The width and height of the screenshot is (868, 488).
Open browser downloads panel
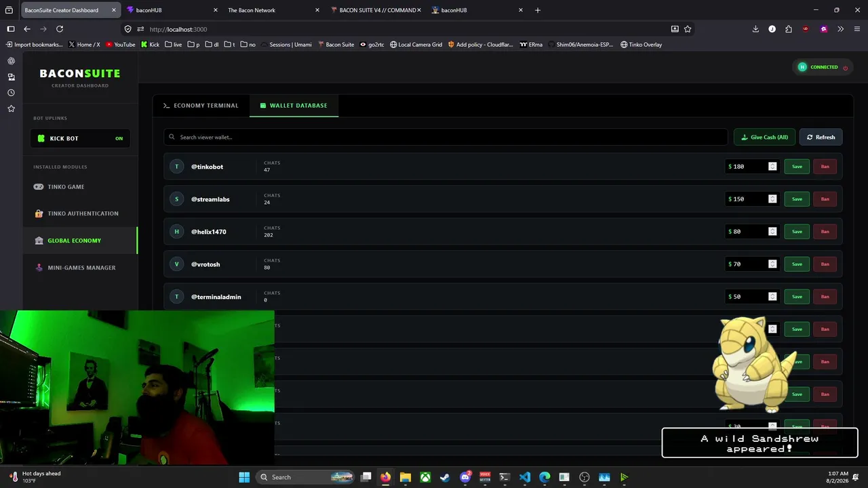pos(755,29)
